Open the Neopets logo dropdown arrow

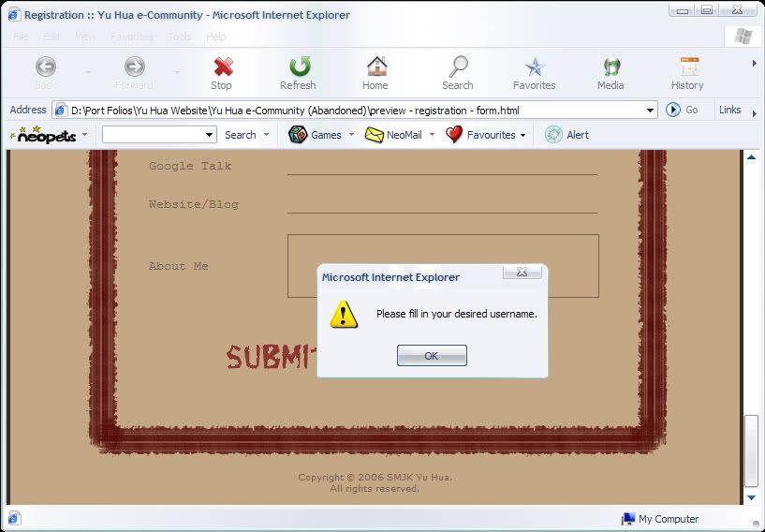[84, 134]
